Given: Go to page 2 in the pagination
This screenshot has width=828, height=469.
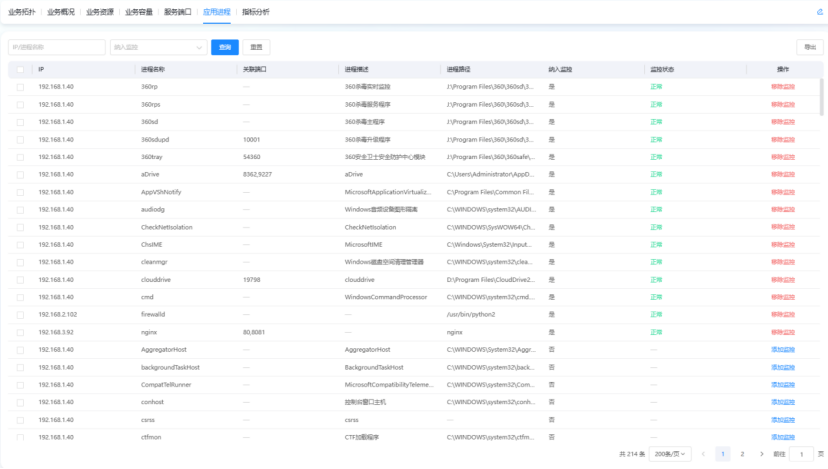Looking at the screenshot, I should (x=742, y=454).
